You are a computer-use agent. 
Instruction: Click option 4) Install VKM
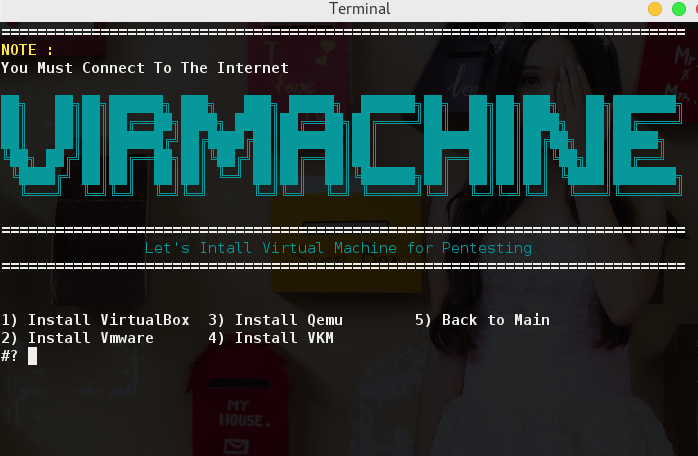271,338
